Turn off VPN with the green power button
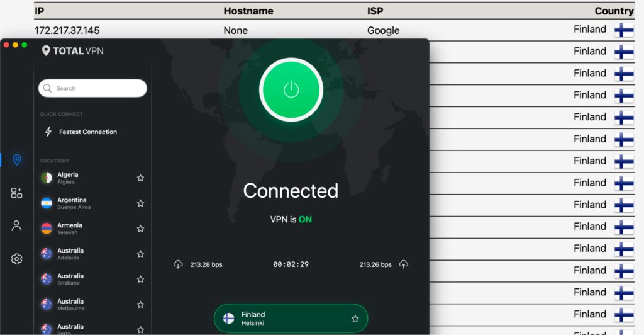 pos(291,89)
